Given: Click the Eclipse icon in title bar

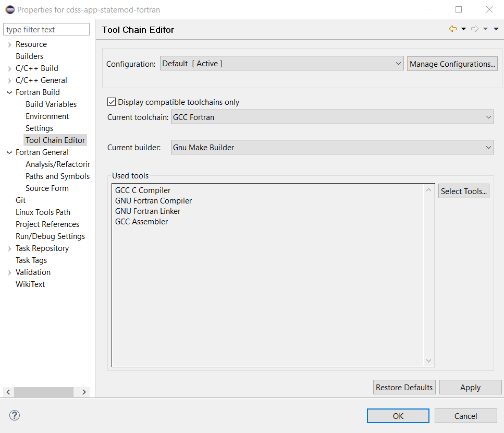Looking at the screenshot, I should 10,9.
